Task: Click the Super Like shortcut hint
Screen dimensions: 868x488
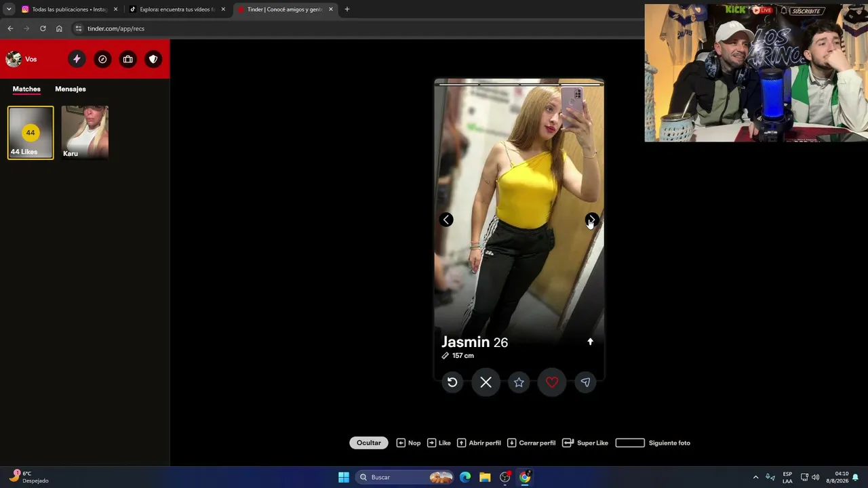Action: (585, 443)
